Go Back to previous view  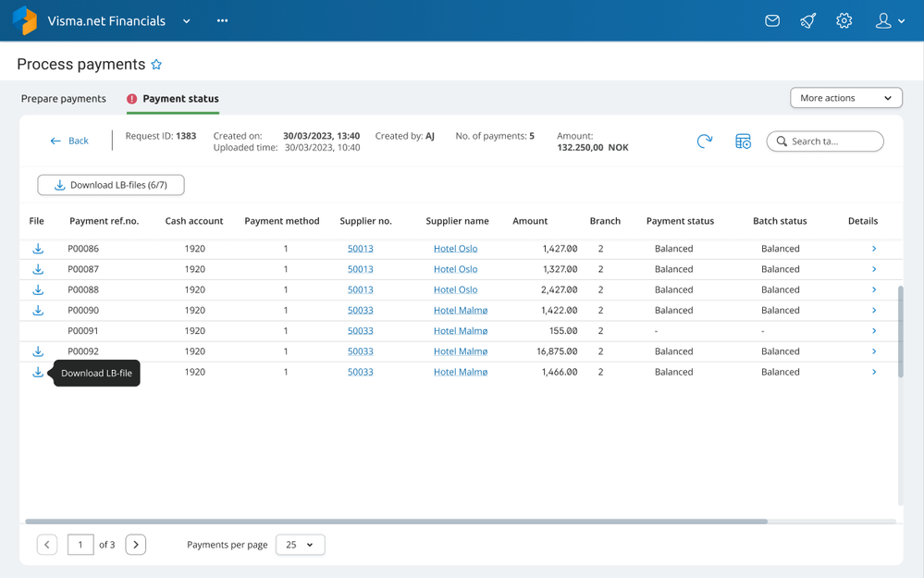(69, 141)
